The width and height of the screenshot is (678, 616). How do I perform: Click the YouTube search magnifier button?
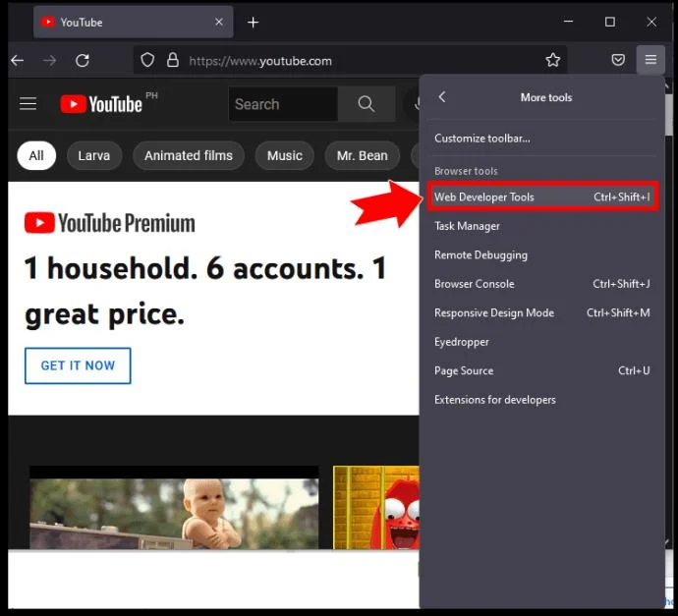[366, 104]
